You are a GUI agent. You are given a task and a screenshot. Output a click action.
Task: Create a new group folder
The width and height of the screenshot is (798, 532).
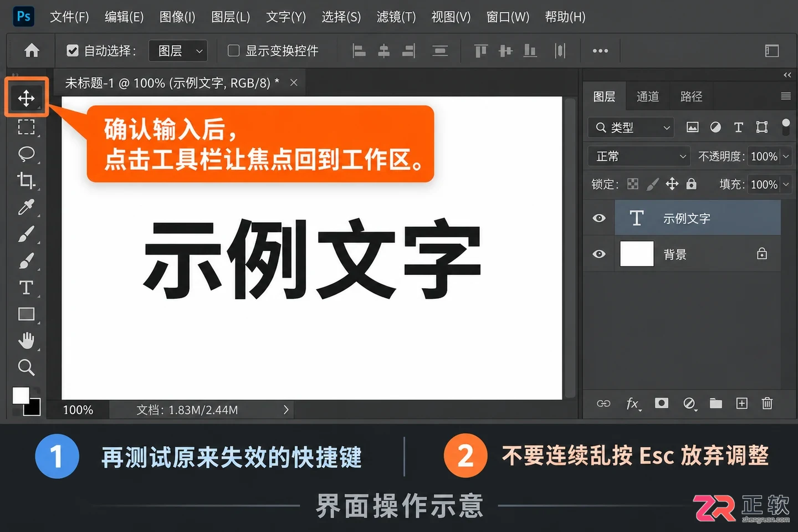[x=716, y=403]
